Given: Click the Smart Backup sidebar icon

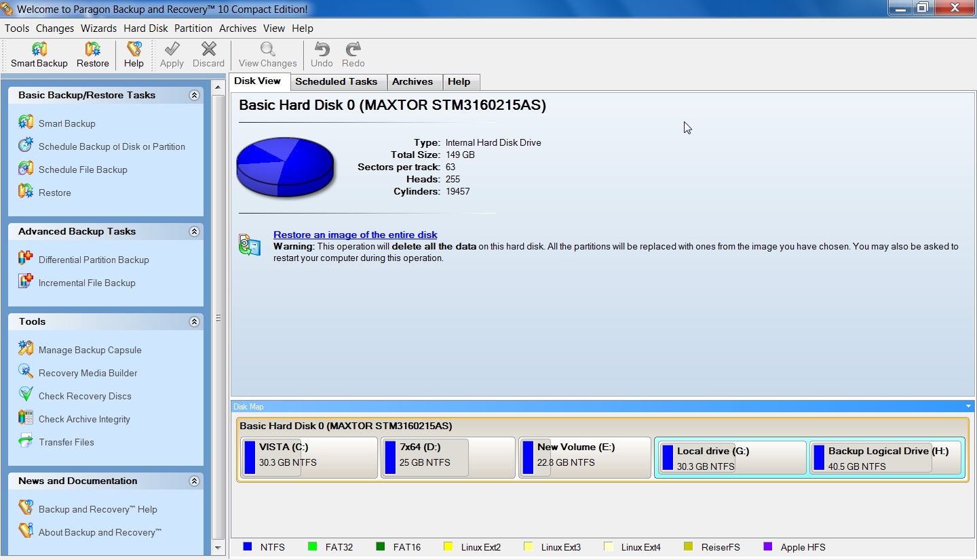Looking at the screenshot, I should click(x=26, y=123).
